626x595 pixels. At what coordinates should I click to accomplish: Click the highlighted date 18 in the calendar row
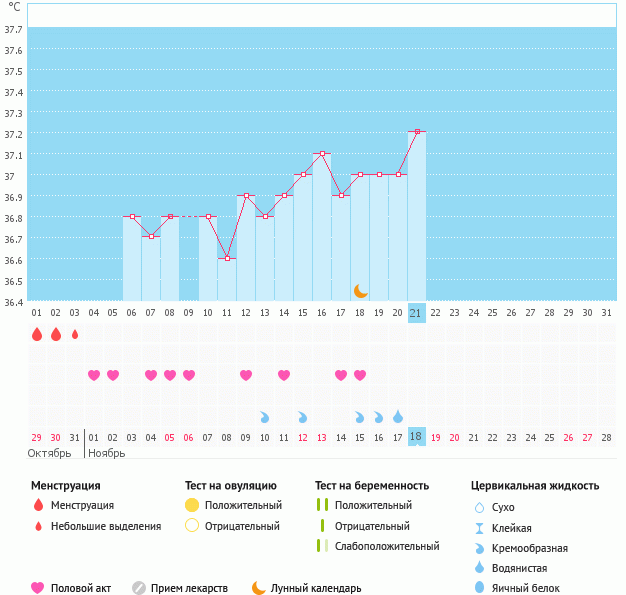[417, 437]
